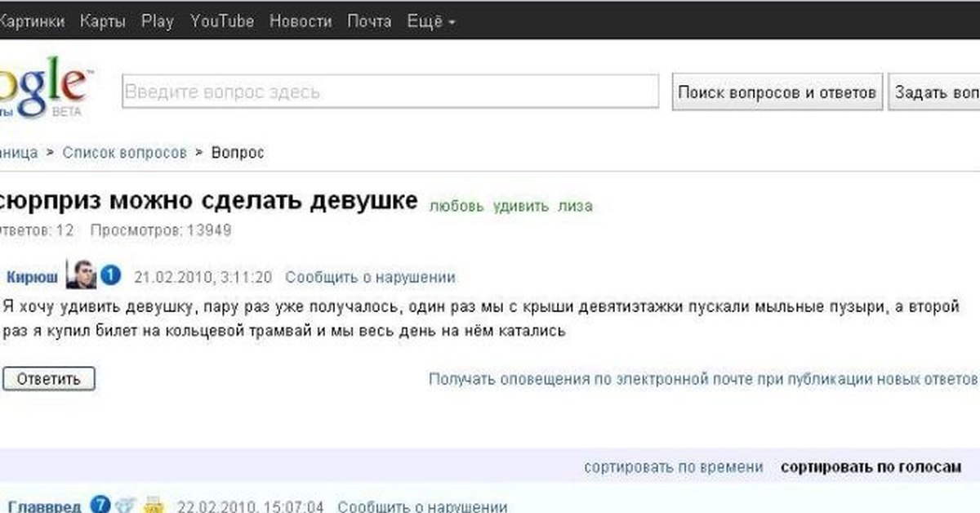Click Кирюш's level 1 badge

pos(111,276)
